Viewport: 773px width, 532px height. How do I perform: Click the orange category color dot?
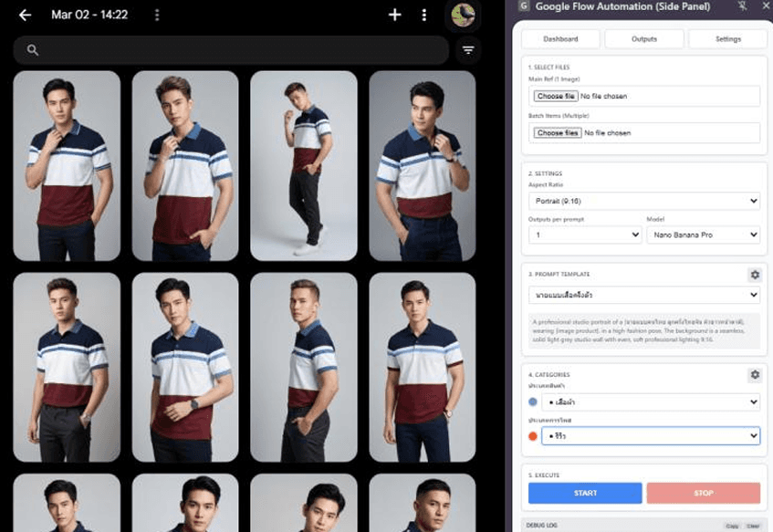pyautogui.click(x=532, y=436)
